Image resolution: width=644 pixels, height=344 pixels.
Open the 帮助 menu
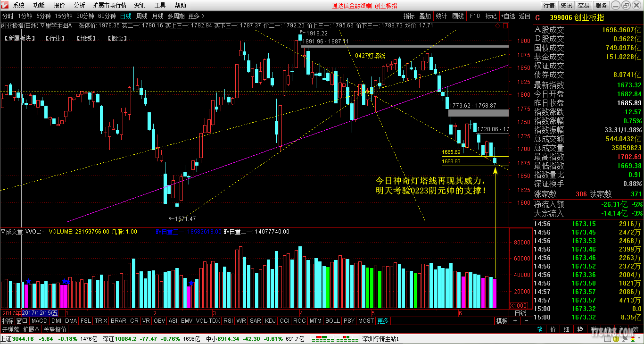pos(181,5)
